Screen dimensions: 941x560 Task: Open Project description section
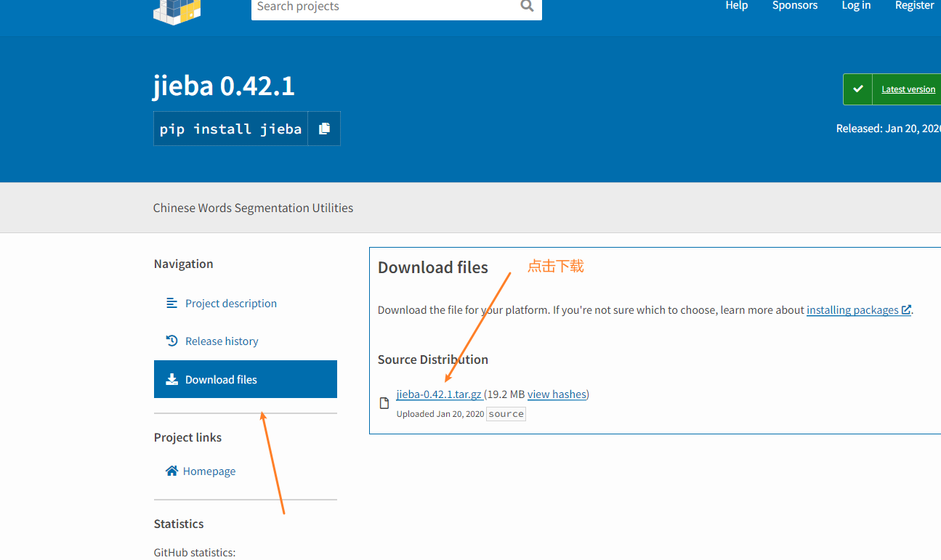coord(231,303)
